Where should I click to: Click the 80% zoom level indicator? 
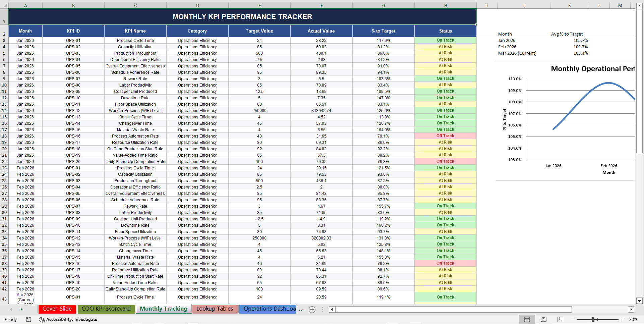633,319
